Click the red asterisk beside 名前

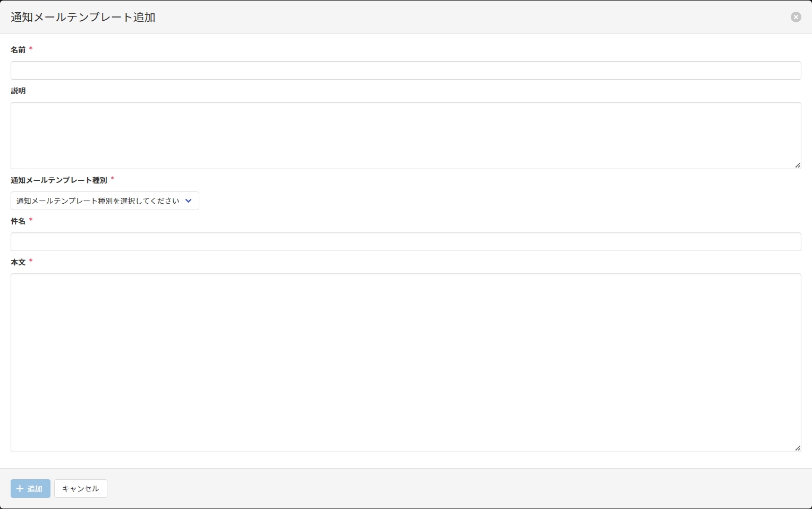point(31,49)
